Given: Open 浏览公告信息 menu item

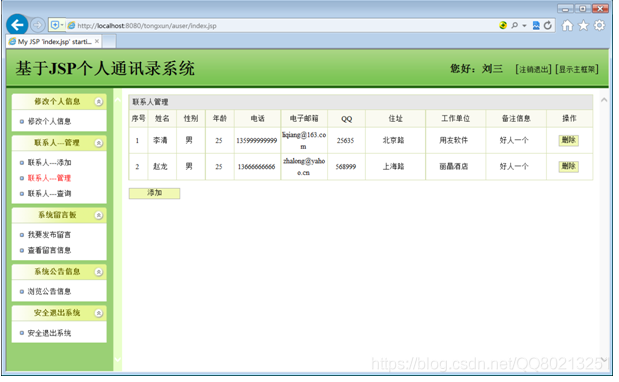Looking at the screenshot, I should click(x=49, y=292).
